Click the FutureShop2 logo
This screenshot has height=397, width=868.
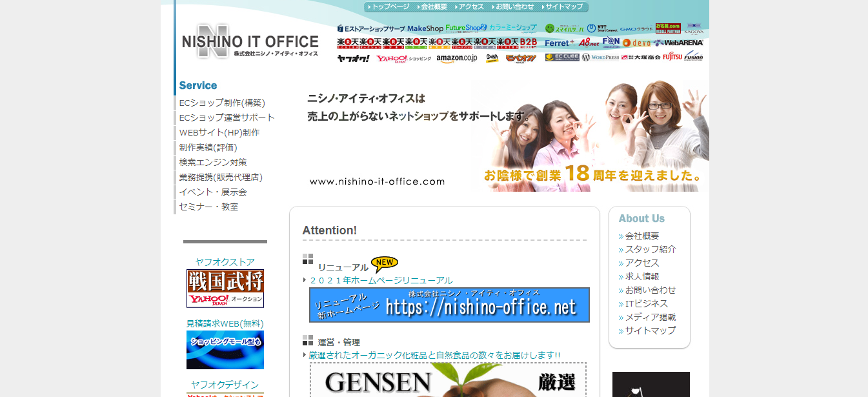tap(466, 28)
